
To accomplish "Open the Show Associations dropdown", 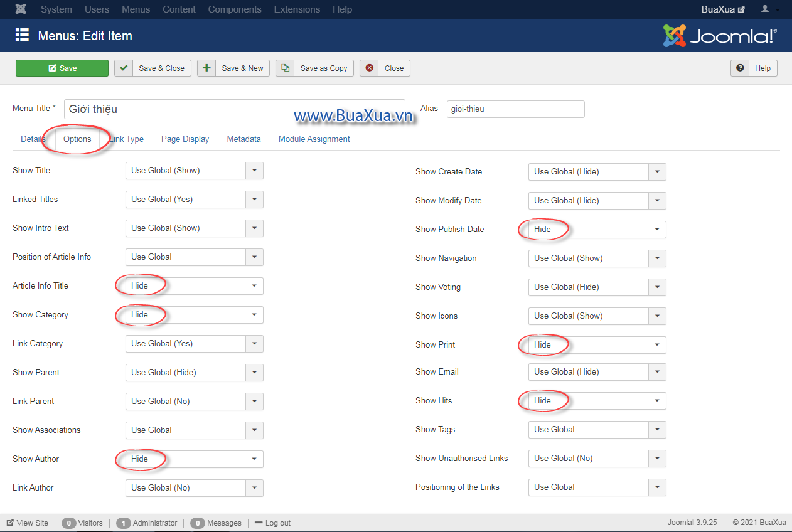I will [195, 430].
